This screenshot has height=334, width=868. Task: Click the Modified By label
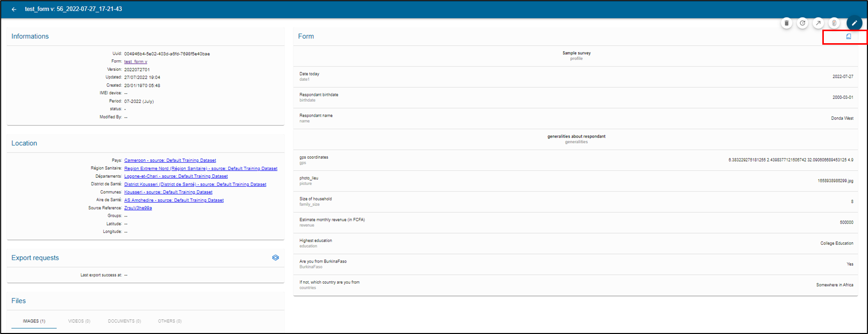110,117
